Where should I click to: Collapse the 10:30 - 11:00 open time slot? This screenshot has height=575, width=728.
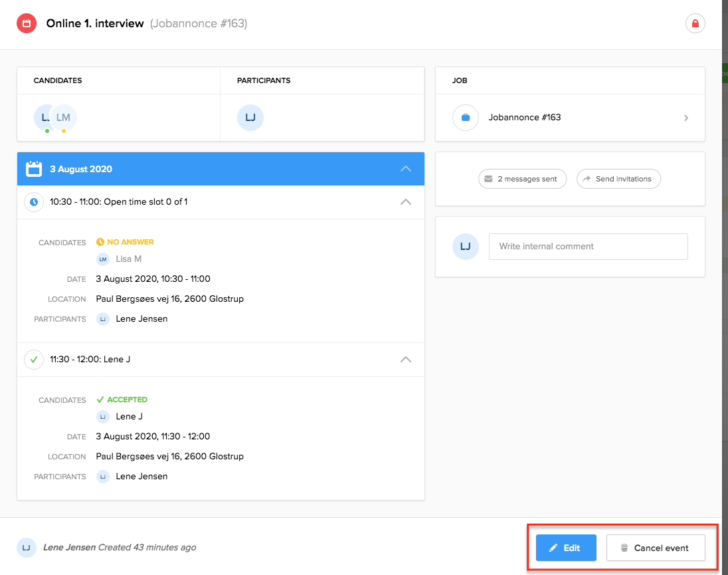(x=406, y=201)
